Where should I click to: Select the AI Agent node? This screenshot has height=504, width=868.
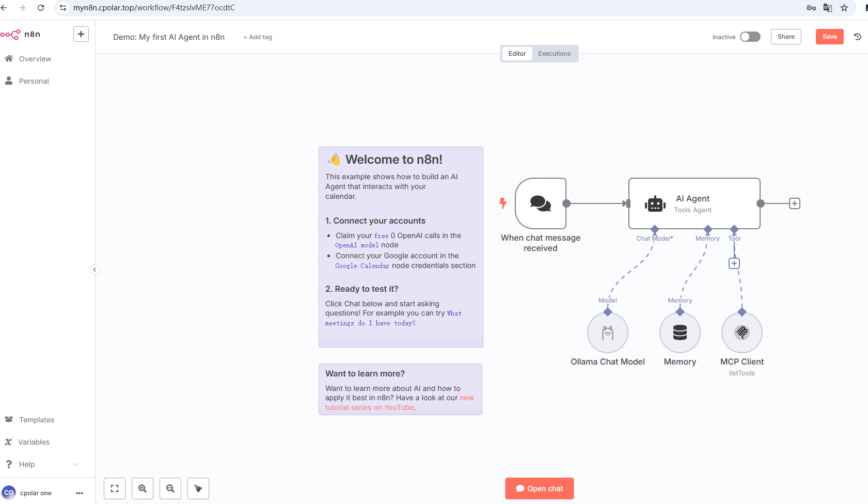tap(694, 203)
